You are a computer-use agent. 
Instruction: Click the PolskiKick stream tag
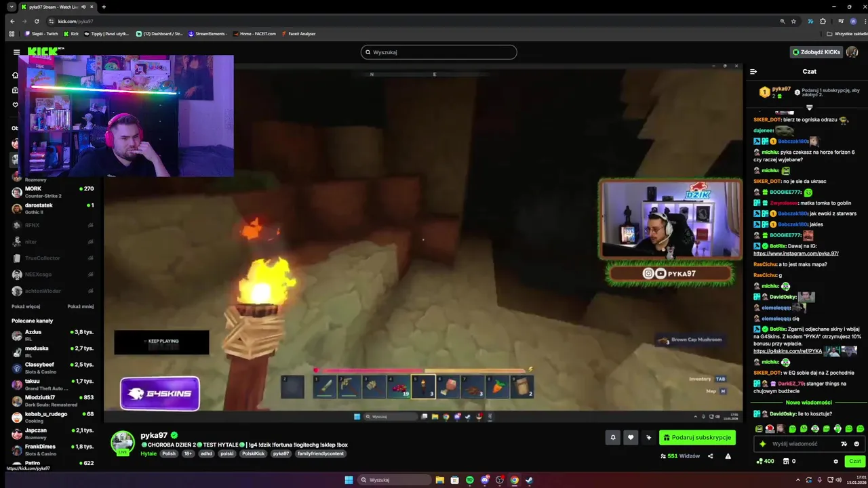pos(252,453)
